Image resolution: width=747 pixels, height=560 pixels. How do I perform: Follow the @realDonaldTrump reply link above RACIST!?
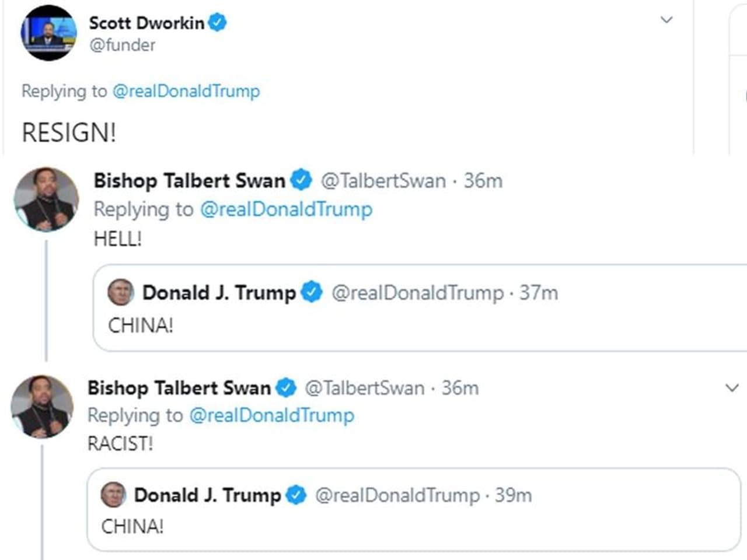pos(272,415)
